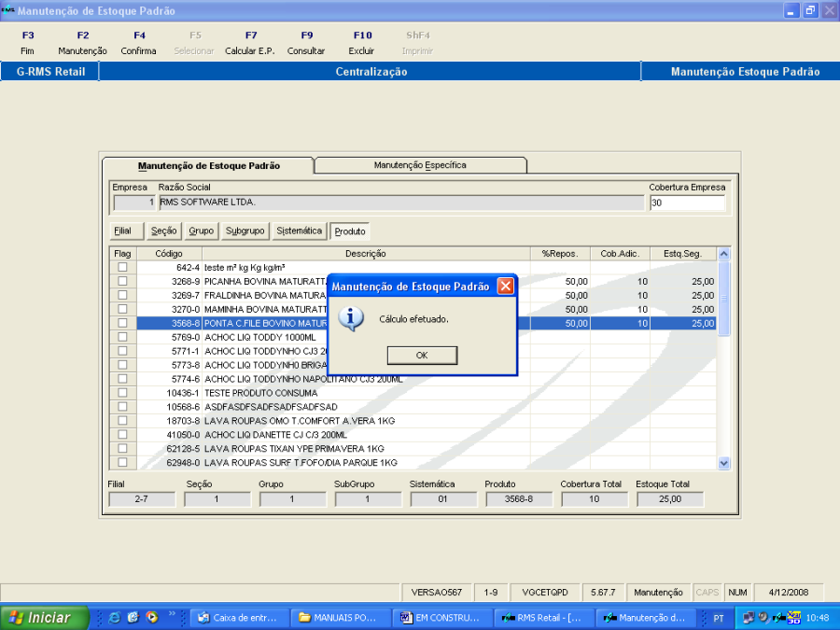
Task: Switch to Manutenção Específica tab
Action: (x=421, y=165)
